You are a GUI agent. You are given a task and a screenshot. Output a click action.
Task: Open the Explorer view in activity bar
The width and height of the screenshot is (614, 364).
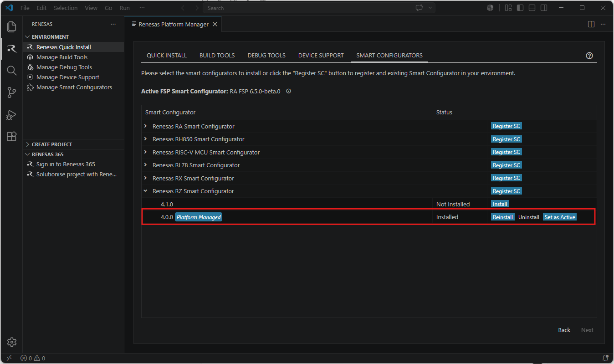[x=12, y=27]
